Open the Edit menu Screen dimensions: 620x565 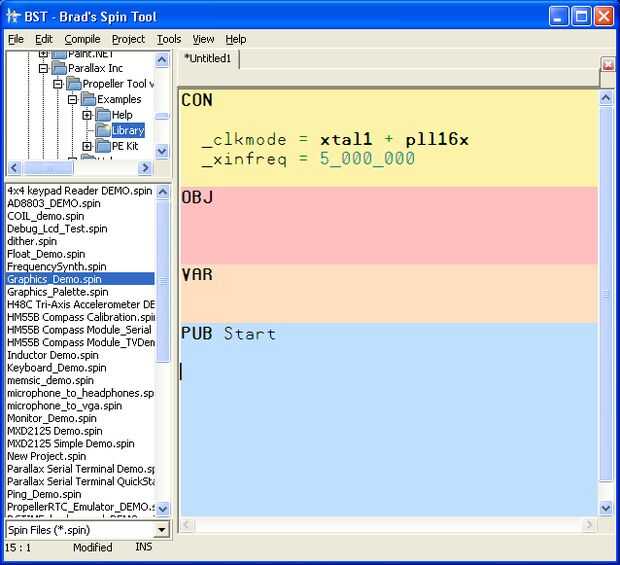coord(43,39)
